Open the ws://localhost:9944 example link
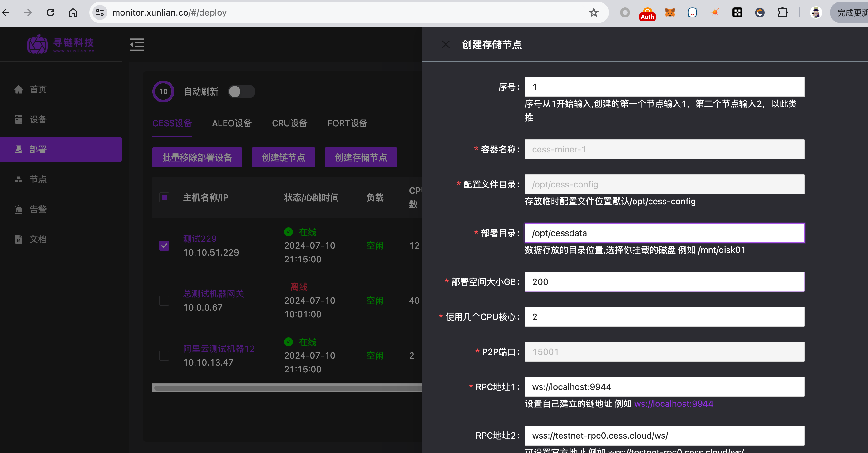The height and width of the screenshot is (453, 868). [x=673, y=403]
